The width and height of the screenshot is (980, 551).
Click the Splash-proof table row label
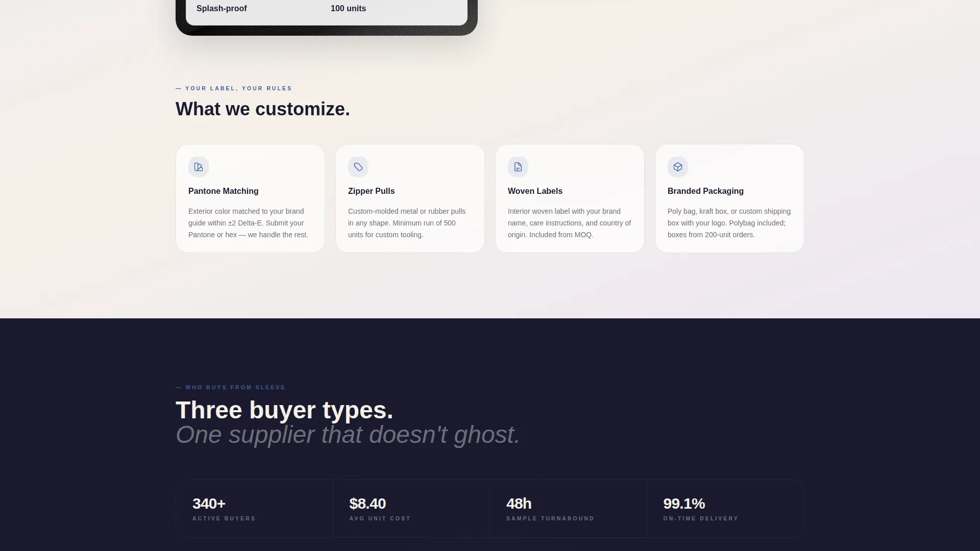pyautogui.click(x=222, y=9)
